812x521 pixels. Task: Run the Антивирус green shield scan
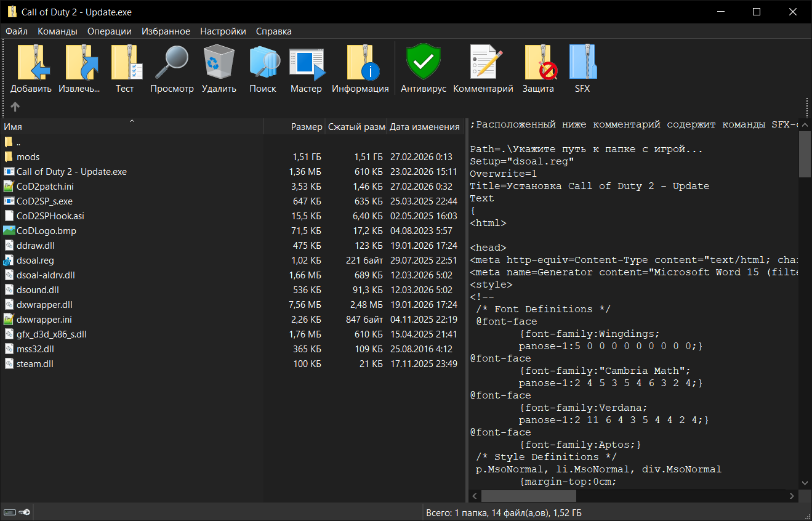pyautogui.click(x=424, y=62)
